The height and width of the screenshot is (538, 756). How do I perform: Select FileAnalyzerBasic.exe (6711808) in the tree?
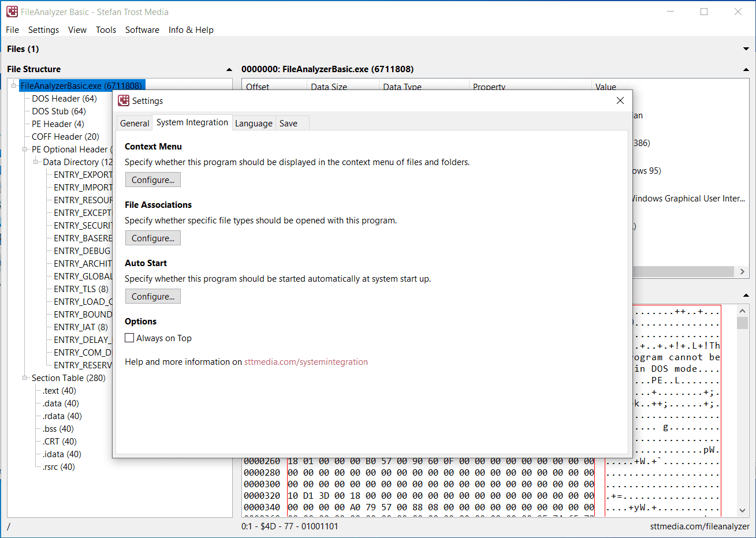(x=81, y=85)
